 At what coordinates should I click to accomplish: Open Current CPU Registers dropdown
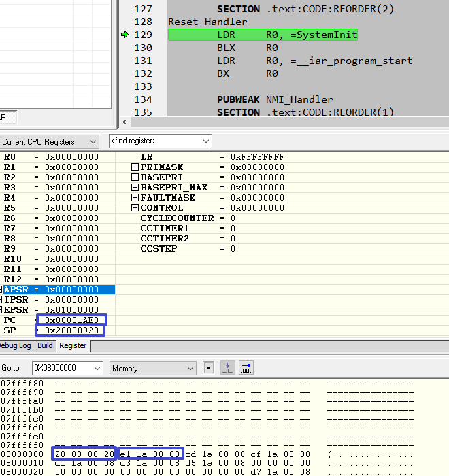pyautogui.click(x=49, y=141)
